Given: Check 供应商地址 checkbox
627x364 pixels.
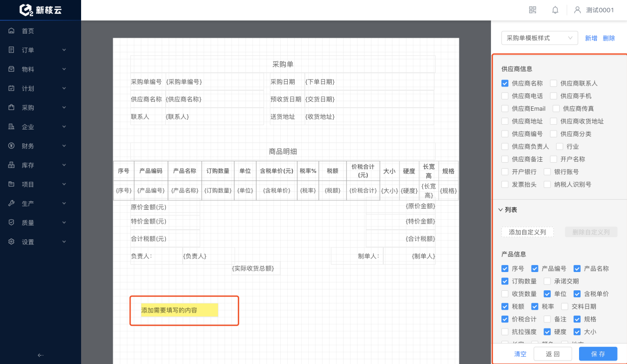Looking at the screenshot, I should [505, 121].
